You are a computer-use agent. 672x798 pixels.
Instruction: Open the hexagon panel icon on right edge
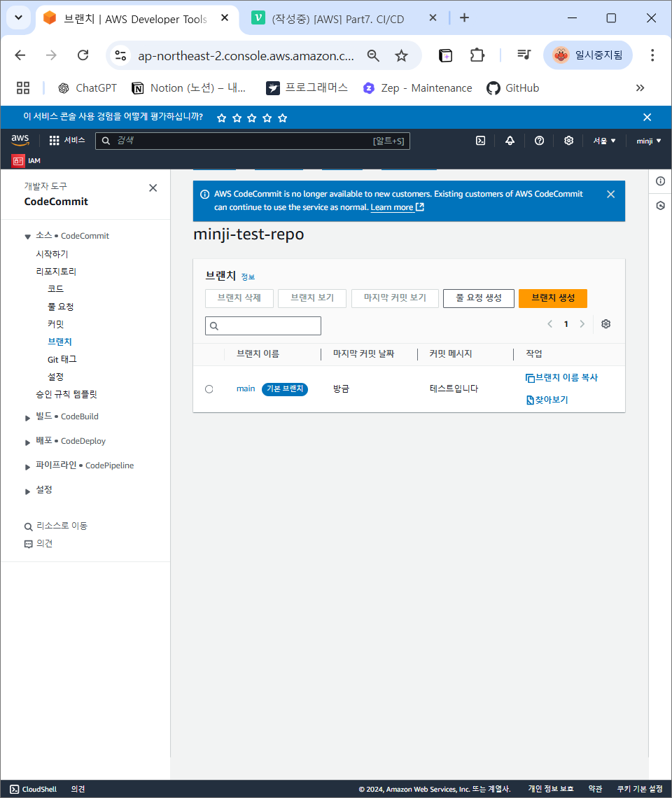coord(660,206)
